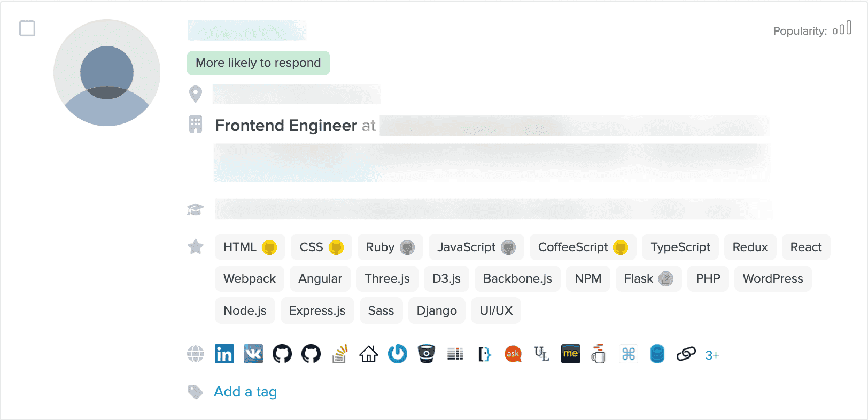Viewport: 868px width, 420px height.
Task: Choose the Webpack skill tag
Action: (x=250, y=278)
